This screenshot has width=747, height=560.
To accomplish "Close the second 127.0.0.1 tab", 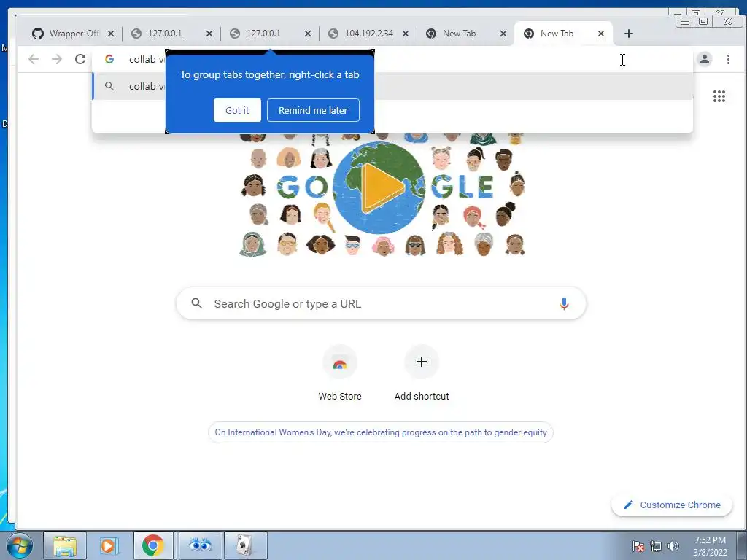I will (308, 34).
